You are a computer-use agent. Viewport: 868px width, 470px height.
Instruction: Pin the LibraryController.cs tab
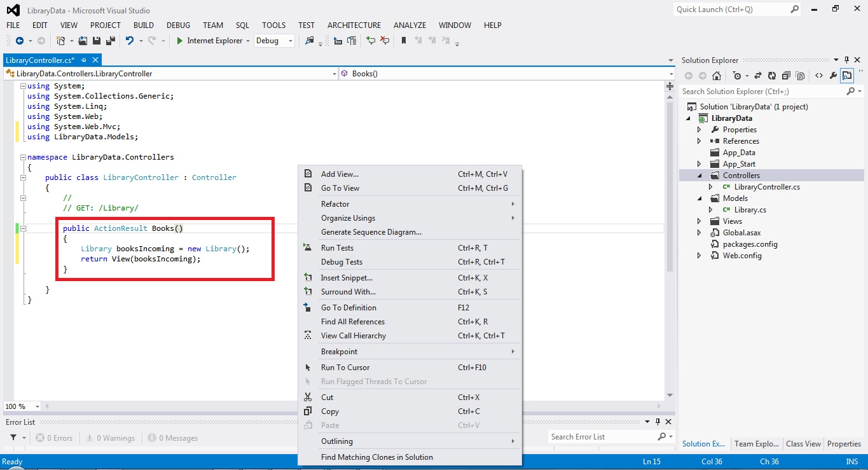click(84, 60)
